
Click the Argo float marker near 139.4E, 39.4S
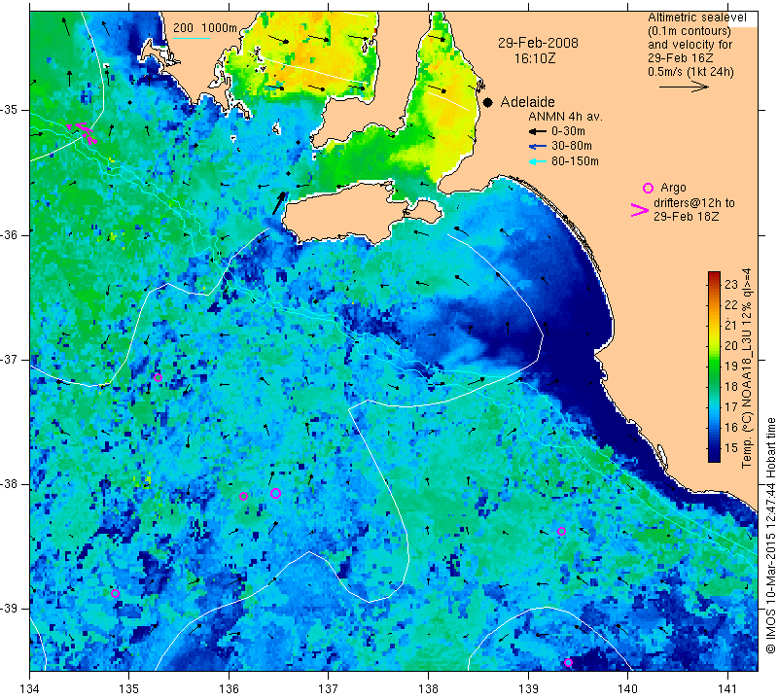point(568,663)
